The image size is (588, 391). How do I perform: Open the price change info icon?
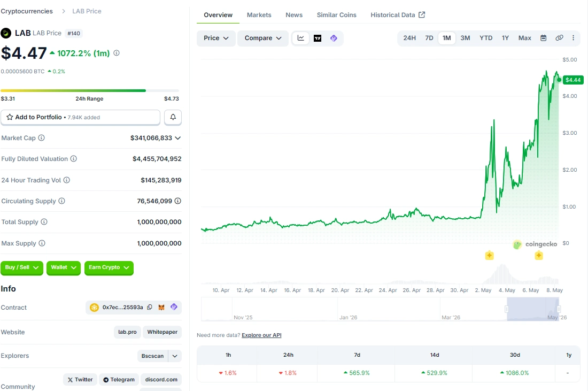click(x=117, y=53)
